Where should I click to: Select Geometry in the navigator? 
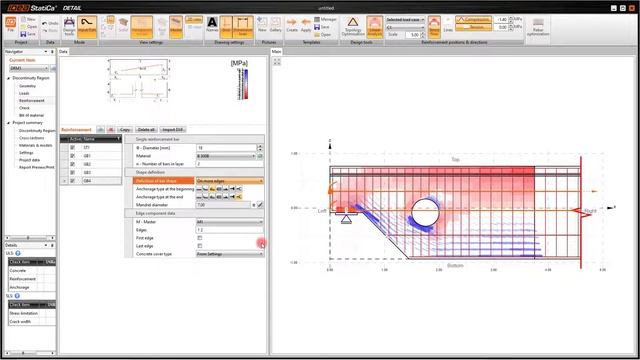27,86
